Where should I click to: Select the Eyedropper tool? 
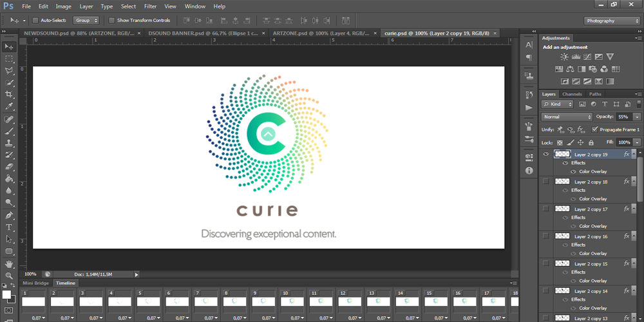point(10,106)
